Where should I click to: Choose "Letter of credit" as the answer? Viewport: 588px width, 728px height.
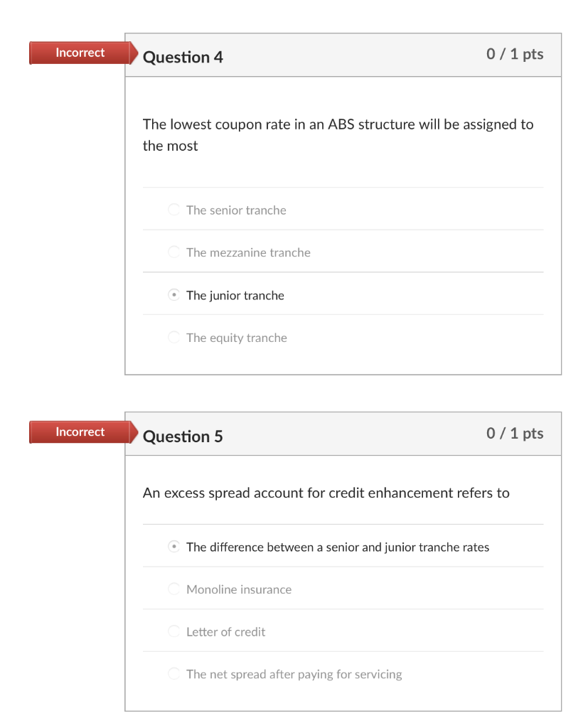[174, 631]
